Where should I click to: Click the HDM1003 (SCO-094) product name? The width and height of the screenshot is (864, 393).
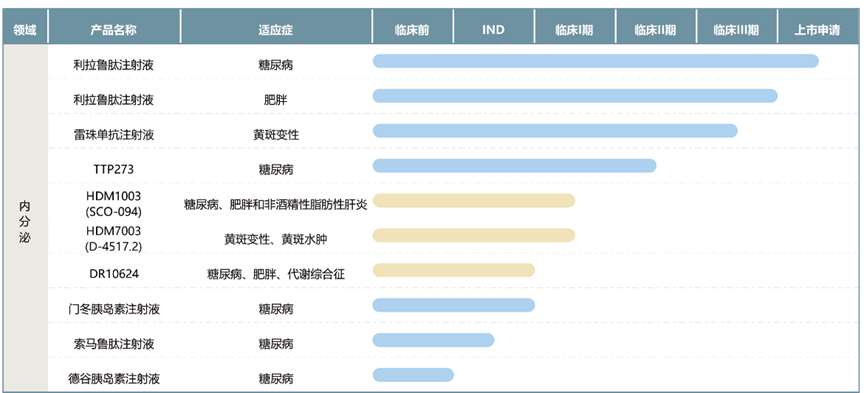[114, 204]
